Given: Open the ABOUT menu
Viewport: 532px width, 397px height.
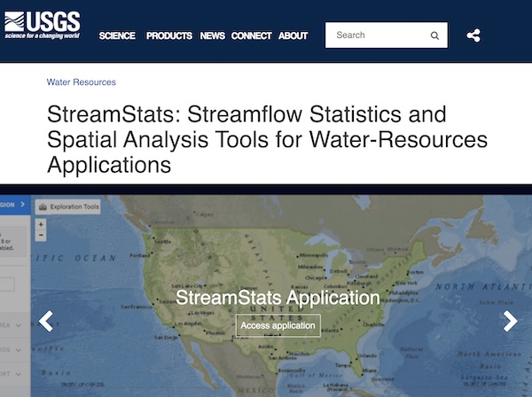Looking at the screenshot, I should point(293,35).
